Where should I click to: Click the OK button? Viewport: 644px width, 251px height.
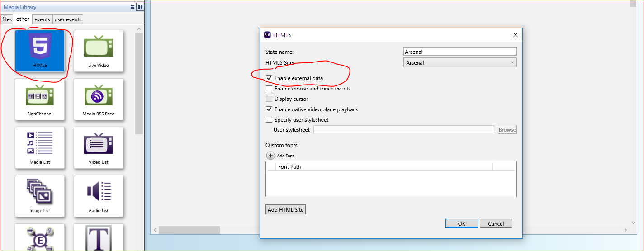pyautogui.click(x=461, y=223)
